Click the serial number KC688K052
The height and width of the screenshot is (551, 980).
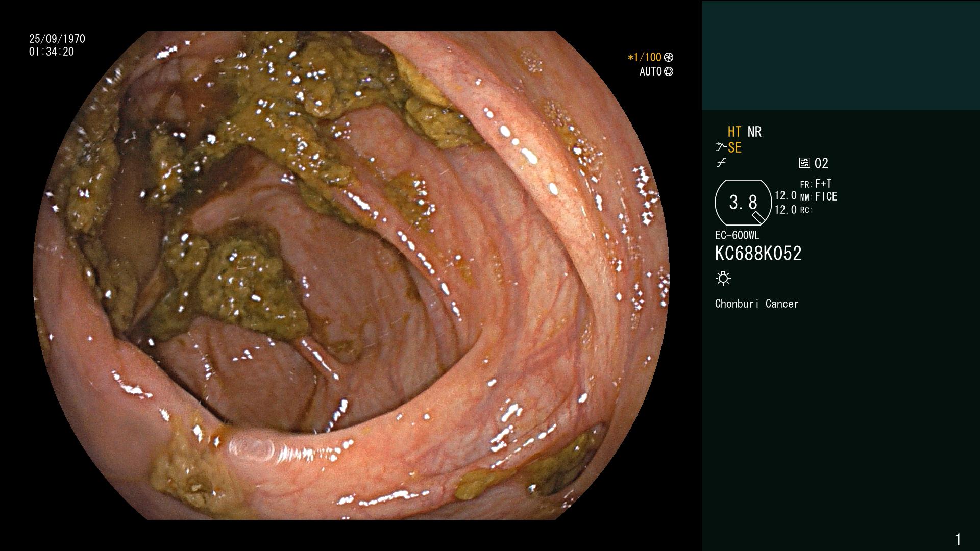click(758, 254)
